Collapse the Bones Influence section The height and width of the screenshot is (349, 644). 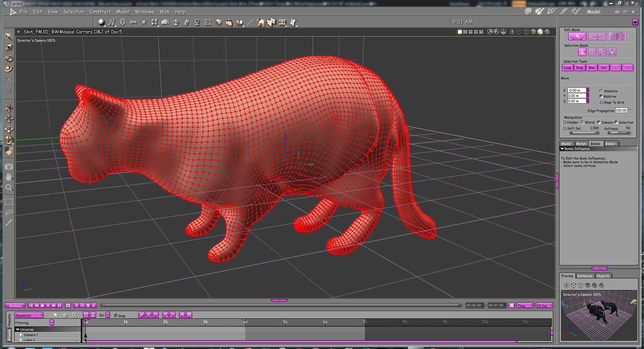tap(562, 149)
